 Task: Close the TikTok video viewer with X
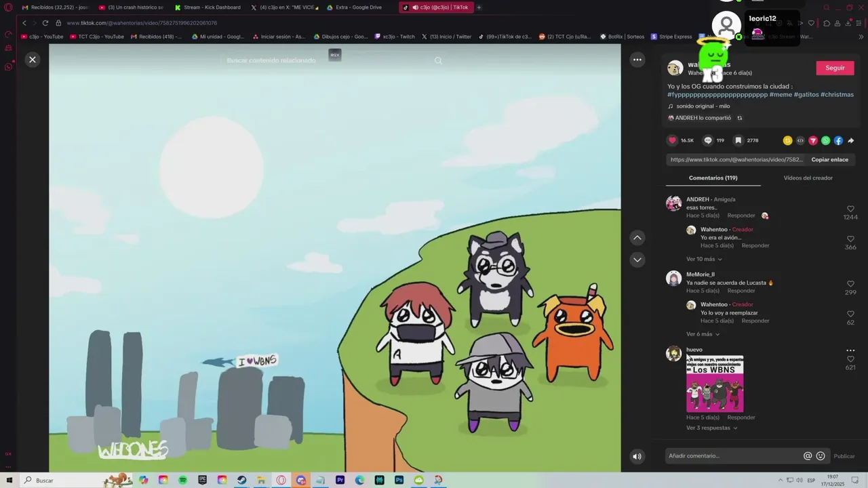point(32,60)
